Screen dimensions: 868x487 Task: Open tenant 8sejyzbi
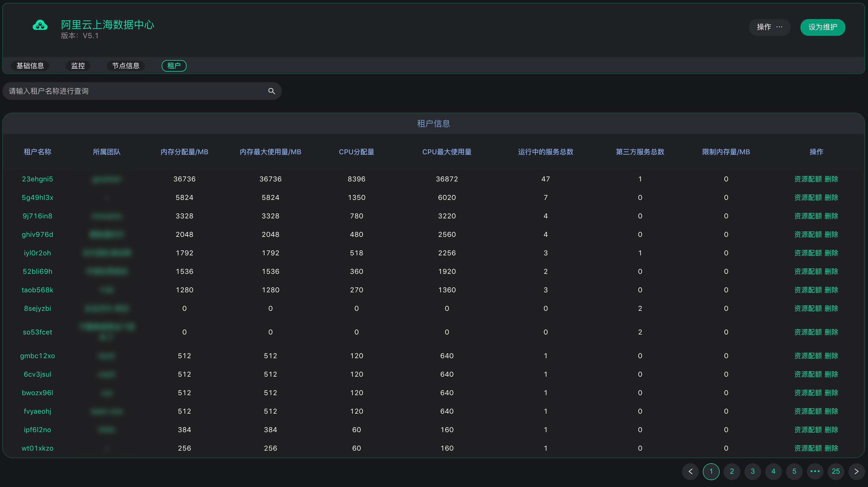38,309
